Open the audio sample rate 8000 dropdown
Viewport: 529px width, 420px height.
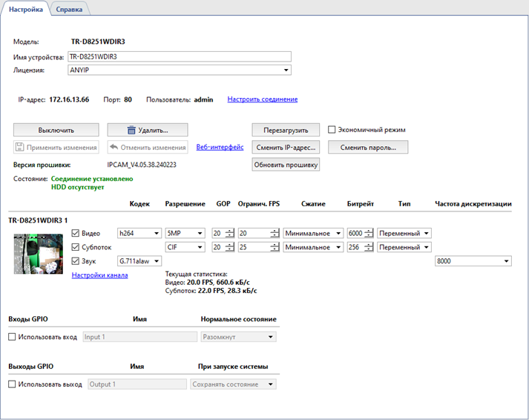[x=473, y=261]
